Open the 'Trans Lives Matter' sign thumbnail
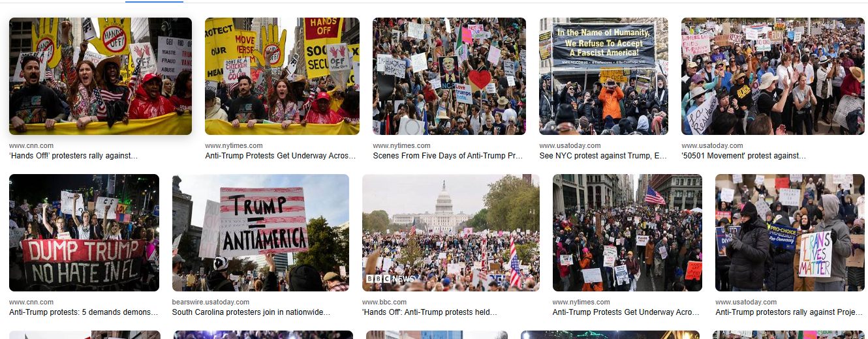Image resolution: width=868 pixels, height=339 pixels. click(790, 233)
